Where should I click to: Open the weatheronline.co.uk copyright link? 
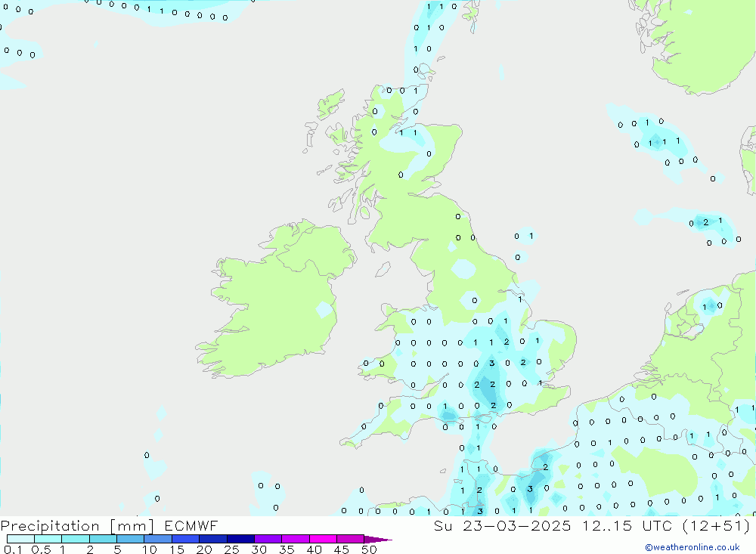coord(692,547)
